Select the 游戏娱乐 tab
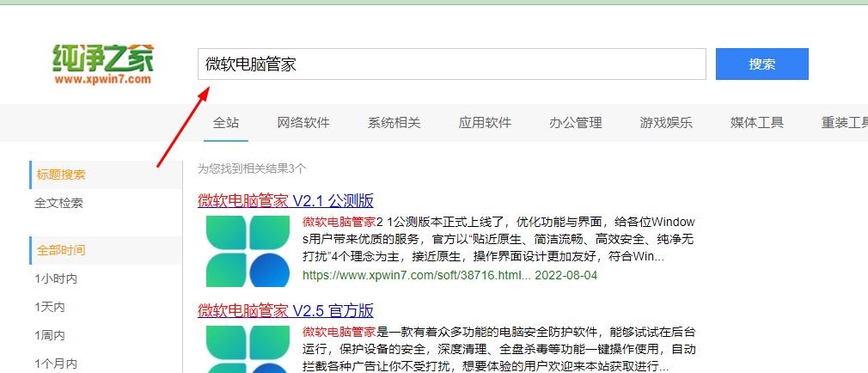This screenshot has width=868, height=373. 666,122
